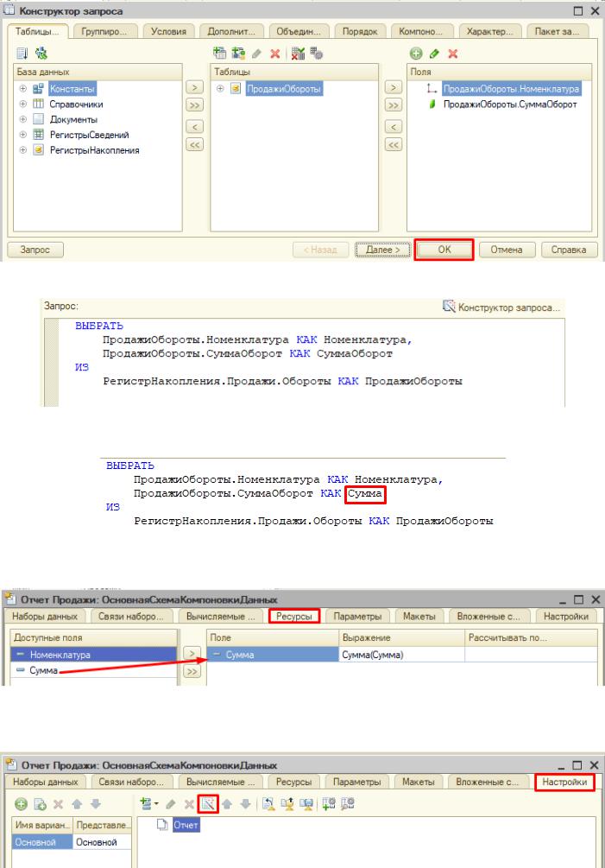The image size is (605, 868).
Task: Click the Сумма(Сумма) expression cell
Action: pos(401,655)
